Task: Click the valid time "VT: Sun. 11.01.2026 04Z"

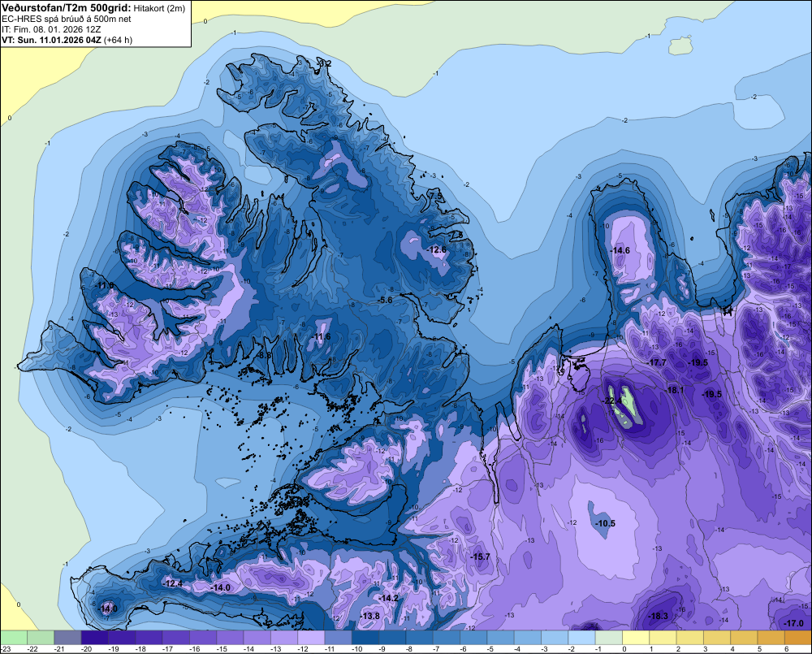Action: [52, 40]
